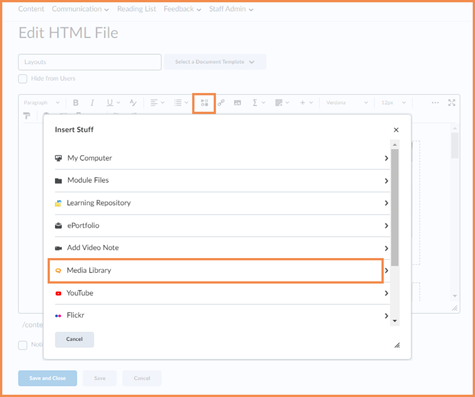The image size is (475, 397).
Task: Tick the notify checkbox below the editor
Action: point(23,345)
